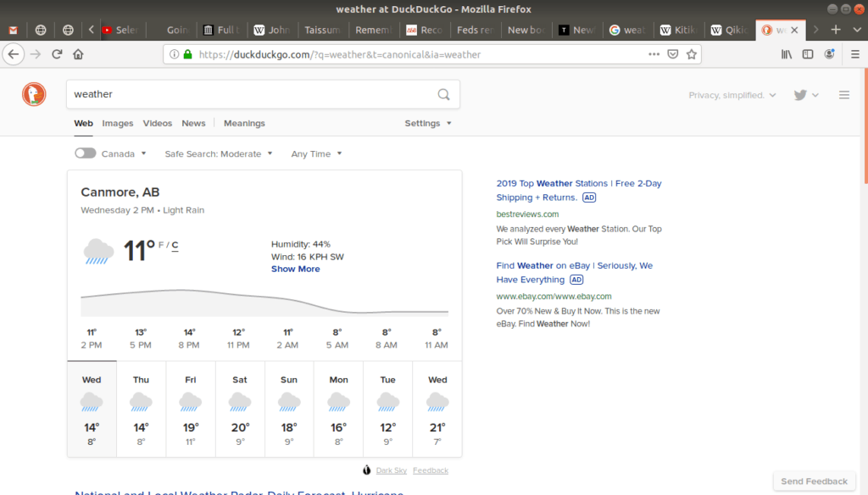Close the current DuckDuckGo tab
Image resolution: width=868 pixels, height=495 pixels.
(794, 30)
